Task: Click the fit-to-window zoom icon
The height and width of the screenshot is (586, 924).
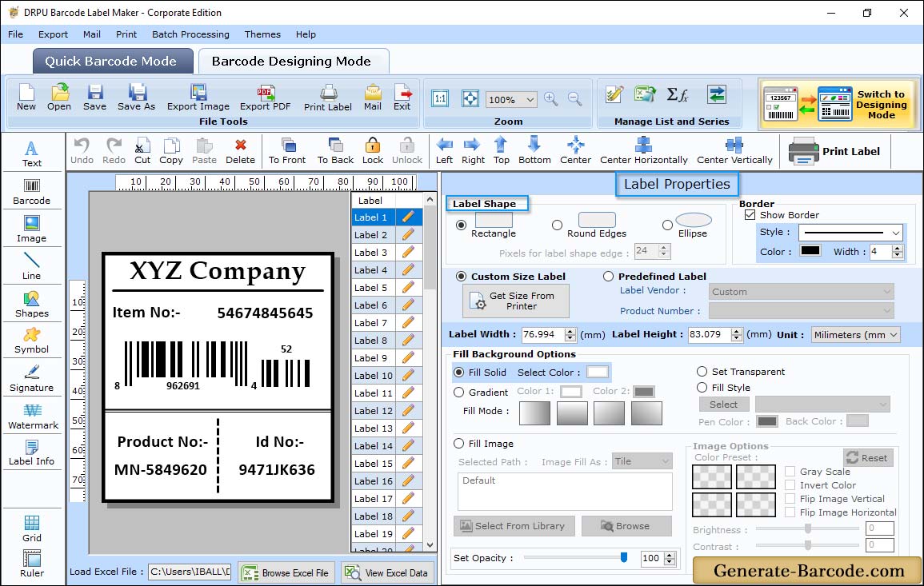Action: pos(470,98)
